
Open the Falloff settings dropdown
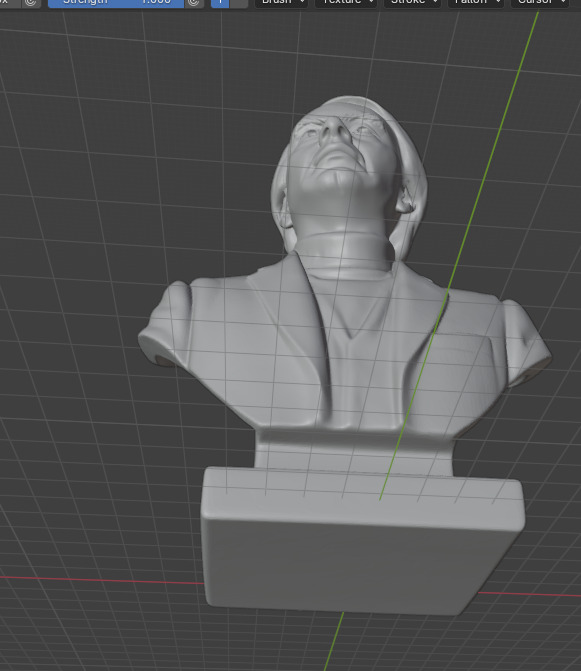476,3
